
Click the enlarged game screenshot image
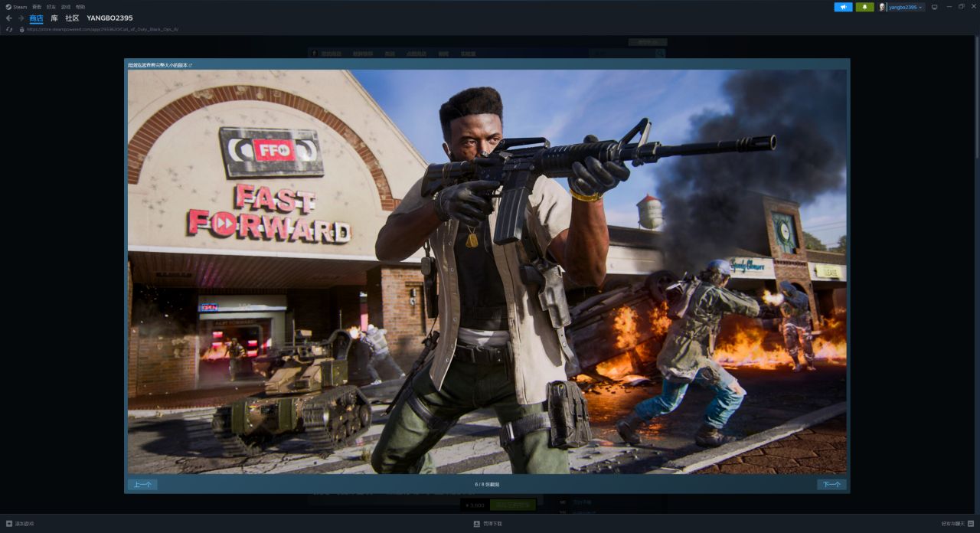click(487, 272)
